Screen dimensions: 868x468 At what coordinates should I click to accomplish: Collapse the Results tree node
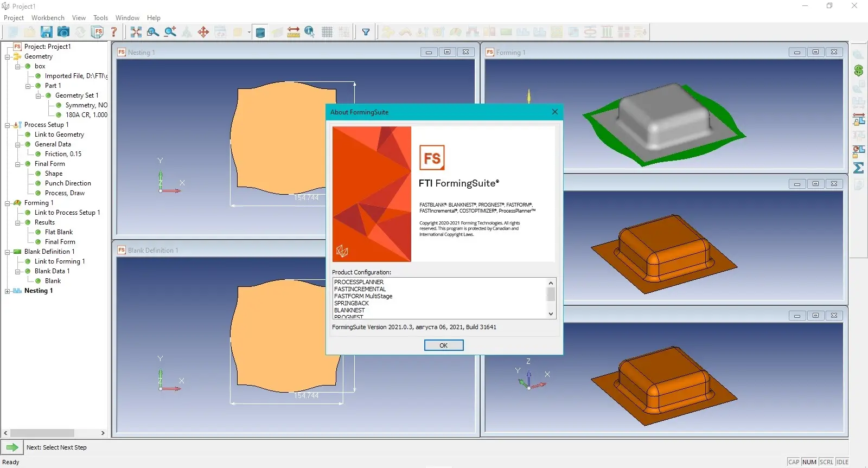18,222
